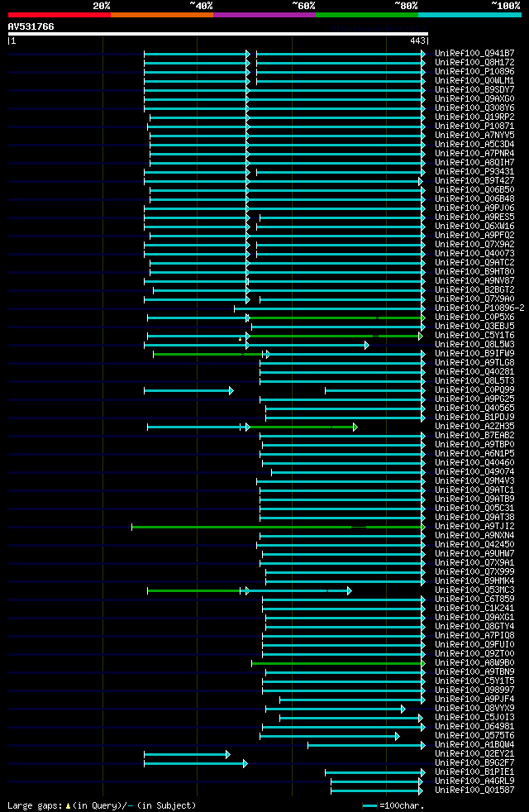529x812 pixels.
Task: Select the UniRef100_P93431 label
Action: pos(474,171)
